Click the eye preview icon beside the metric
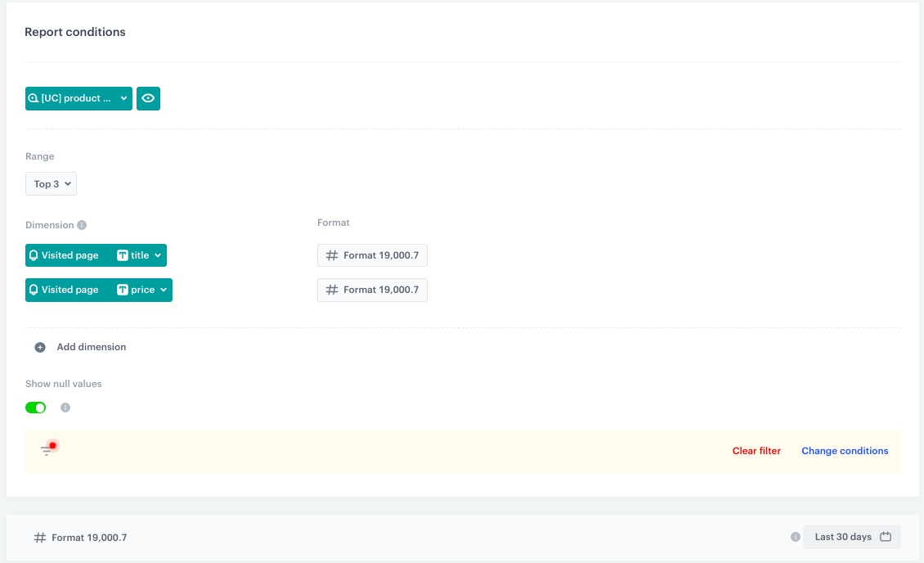This screenshot has width=924, height=563. [148, 98]
